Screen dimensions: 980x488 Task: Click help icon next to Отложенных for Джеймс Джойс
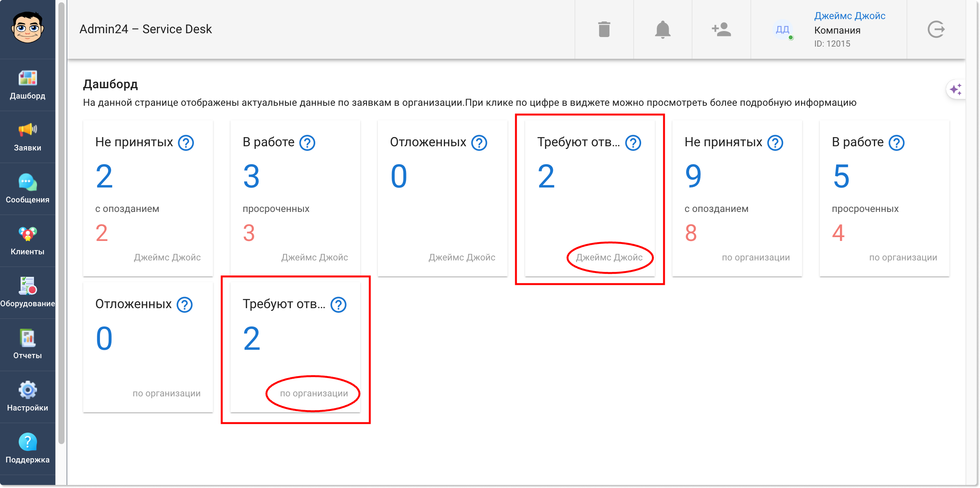479,143
